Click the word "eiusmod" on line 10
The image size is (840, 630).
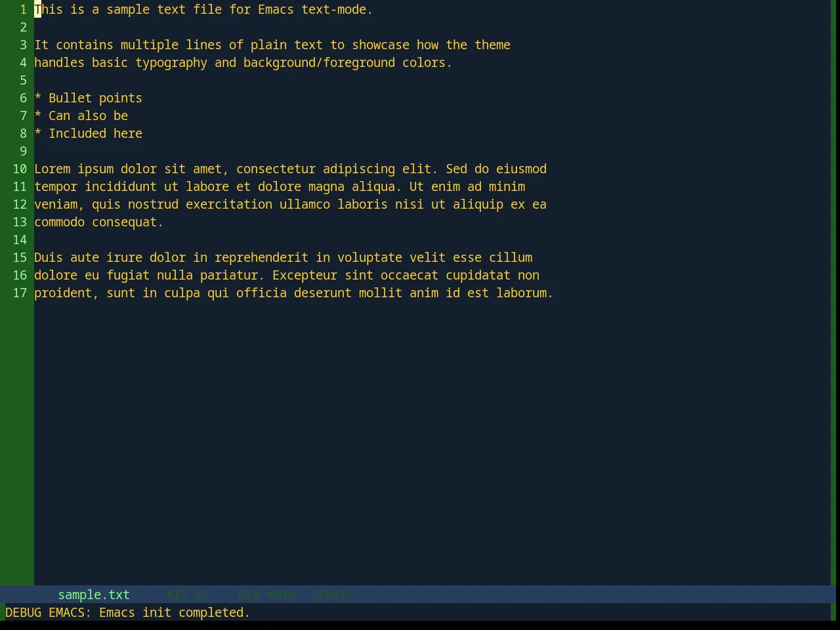[x=521, y=169]
